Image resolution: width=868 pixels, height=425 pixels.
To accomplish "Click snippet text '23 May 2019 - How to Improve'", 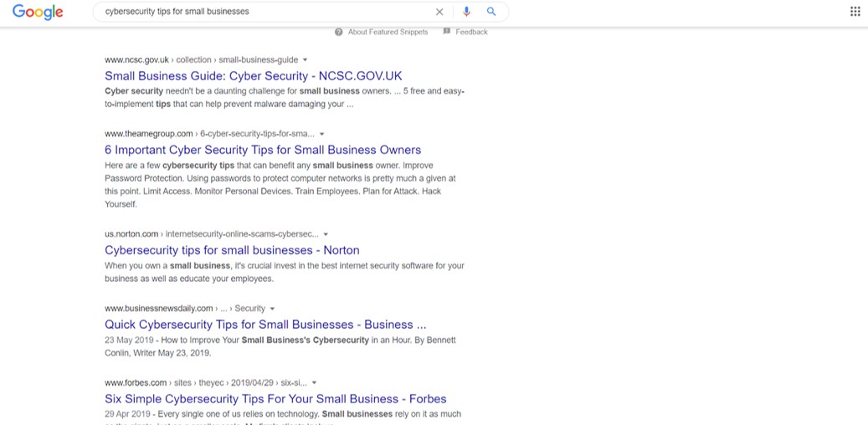I will point(172,340).
